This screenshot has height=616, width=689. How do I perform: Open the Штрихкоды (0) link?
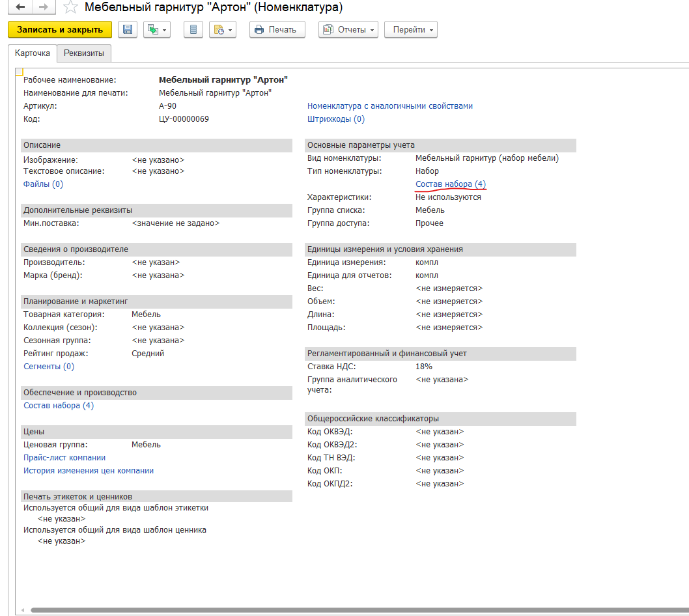(335, 119)
